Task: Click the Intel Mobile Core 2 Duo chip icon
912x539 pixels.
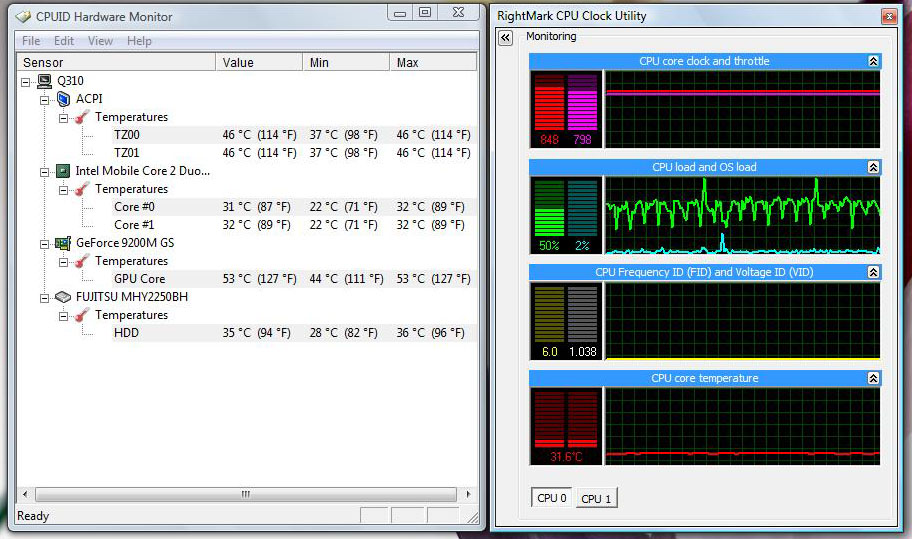Action: (63, 171)
